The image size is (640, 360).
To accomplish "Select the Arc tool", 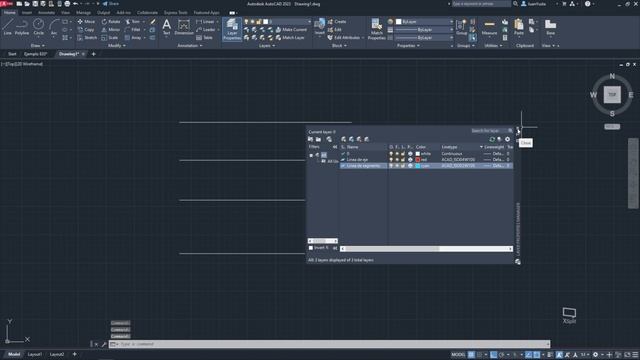I will pos(53,27).
